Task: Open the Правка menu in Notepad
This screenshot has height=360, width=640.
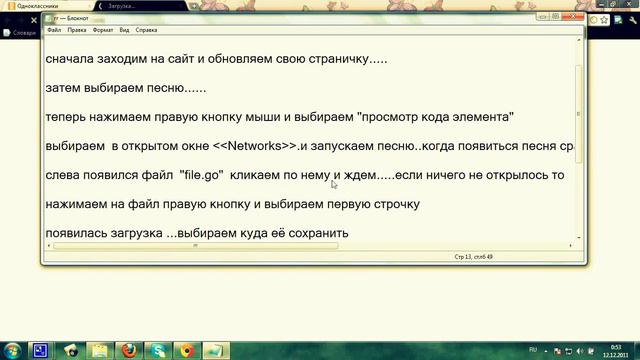Action: pos(77,30)
